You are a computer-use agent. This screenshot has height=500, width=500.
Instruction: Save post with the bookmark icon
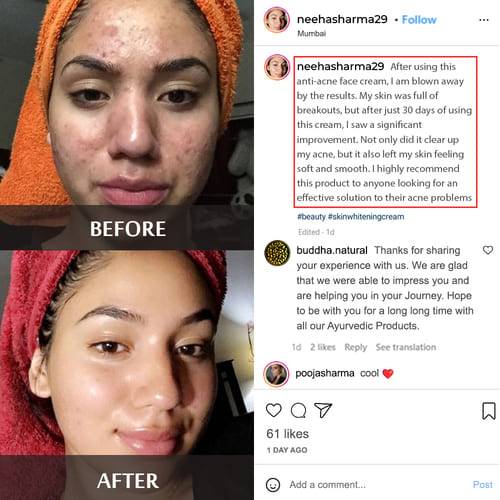(488, 411)
